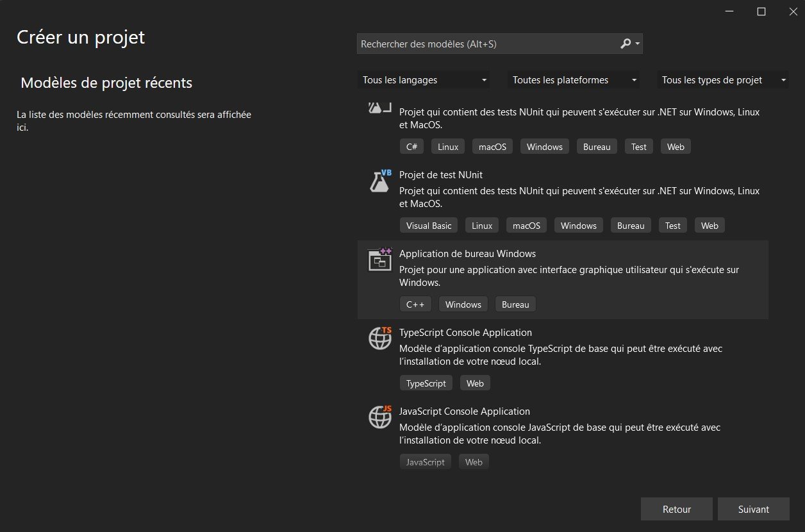Viewport: 805px width, 532px height.
Task: Click the TypeScript tag
Action: coord(426,383)
